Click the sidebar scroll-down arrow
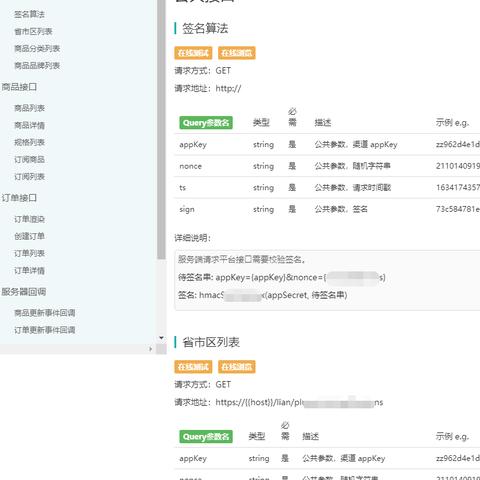The width and height of the screenshot is (480, 480). (x=161, y=338)
